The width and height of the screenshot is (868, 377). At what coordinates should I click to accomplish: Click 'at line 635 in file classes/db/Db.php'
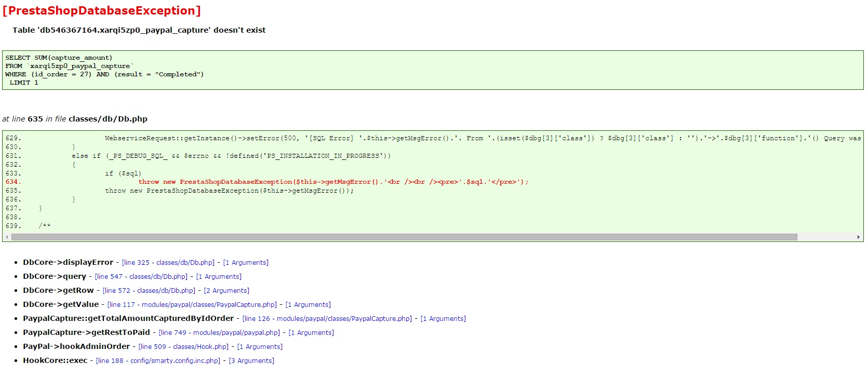75,119
